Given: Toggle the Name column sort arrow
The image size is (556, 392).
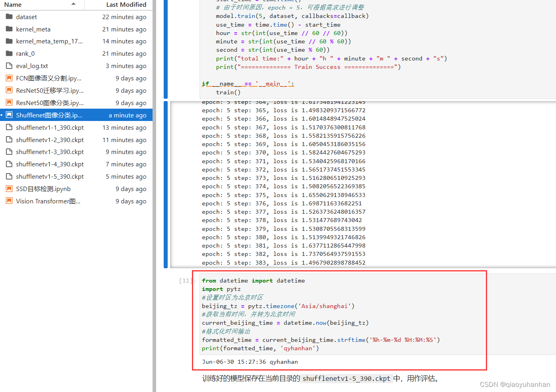Looking at the screenshot, I should tap(73, 4).
